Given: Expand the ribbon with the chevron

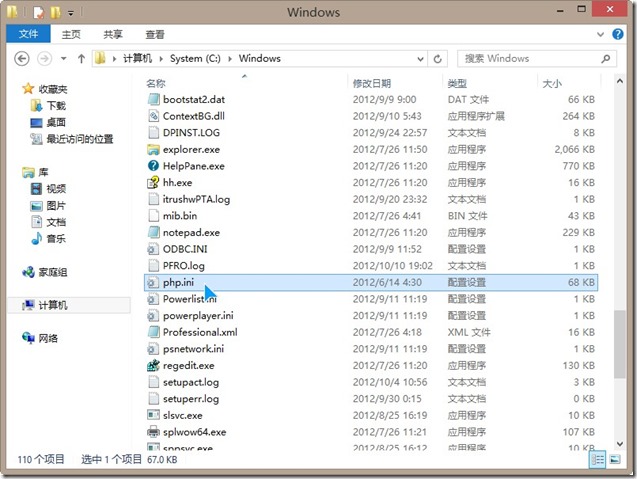Looking at the screenshot, I should [x=600, y=35].
